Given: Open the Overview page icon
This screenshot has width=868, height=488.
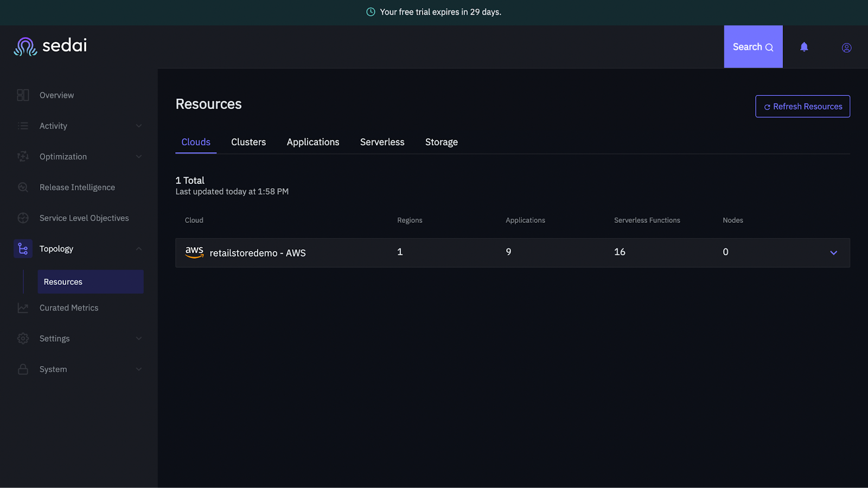Looking at the screenshot, I should click(x=23, y=95).
